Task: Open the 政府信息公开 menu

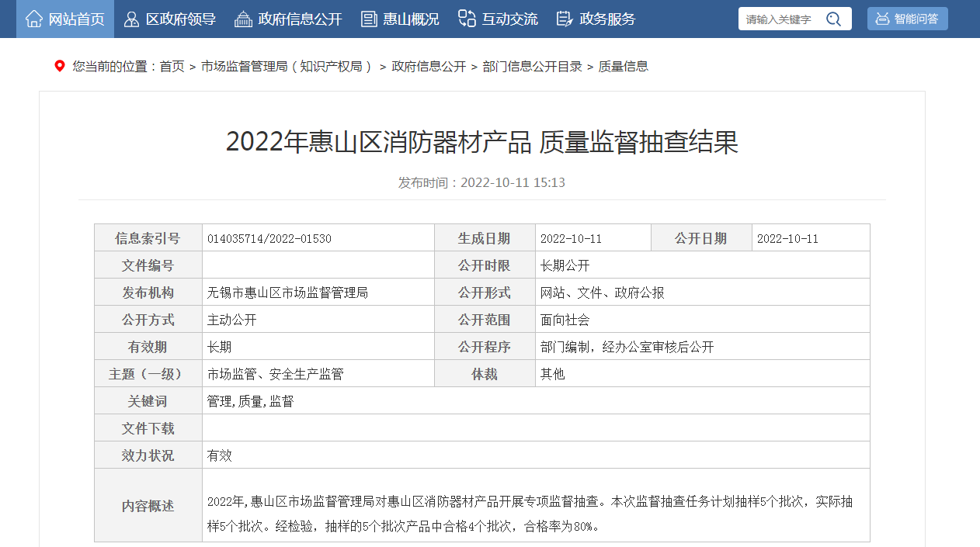Action: click(288, 19)
